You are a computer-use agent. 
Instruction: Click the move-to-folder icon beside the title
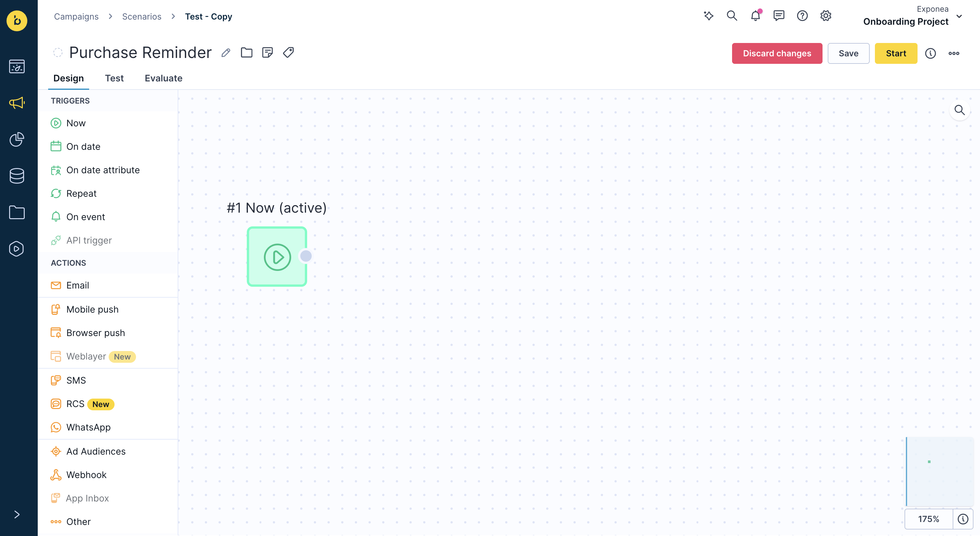pos(247,52)
